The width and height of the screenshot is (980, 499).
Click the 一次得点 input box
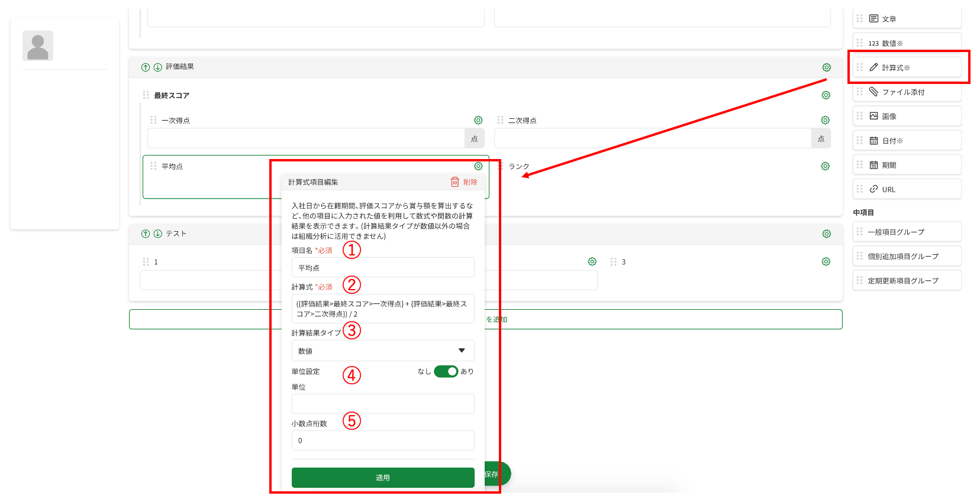tap(306, 138)
